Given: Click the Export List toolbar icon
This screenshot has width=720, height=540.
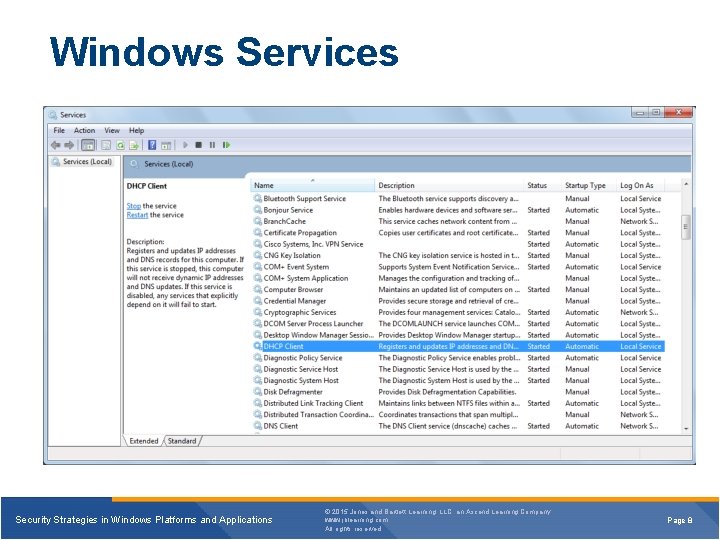Looking at the screenshot, I should click(134, 145).
